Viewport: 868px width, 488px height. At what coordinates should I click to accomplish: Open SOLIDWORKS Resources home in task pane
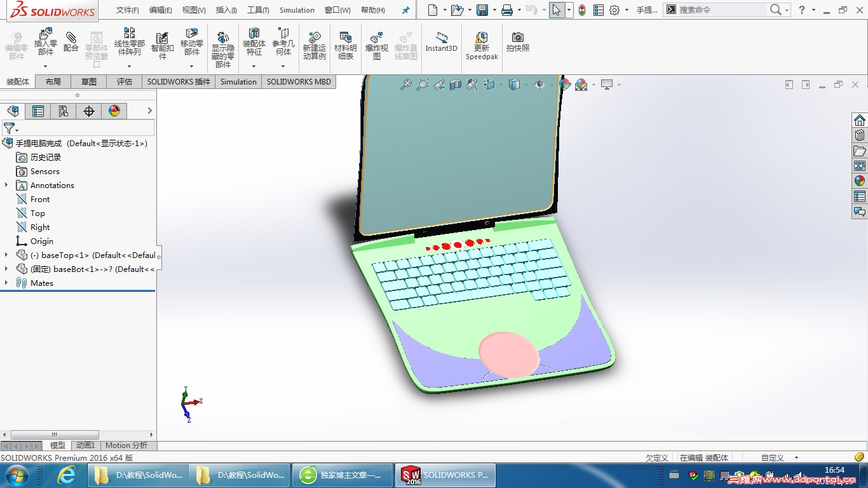click(860, 120)
